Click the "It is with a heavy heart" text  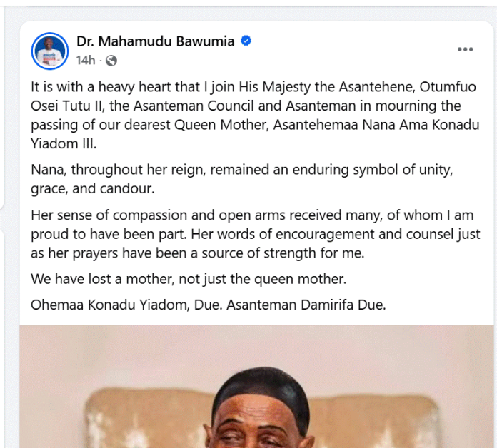(104, 87)
